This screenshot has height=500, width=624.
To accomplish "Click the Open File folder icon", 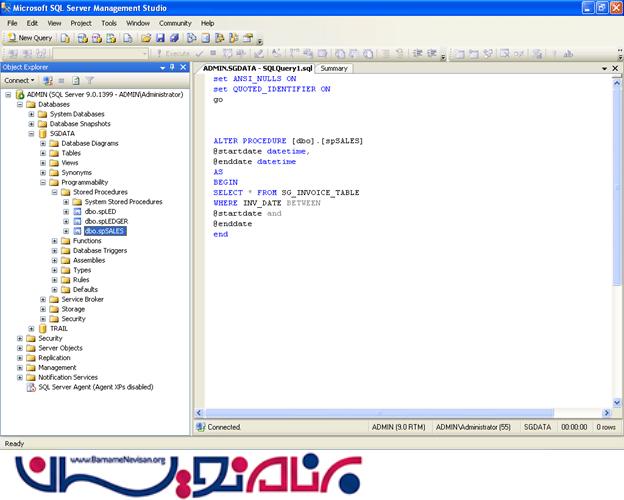I will (146, 38).
